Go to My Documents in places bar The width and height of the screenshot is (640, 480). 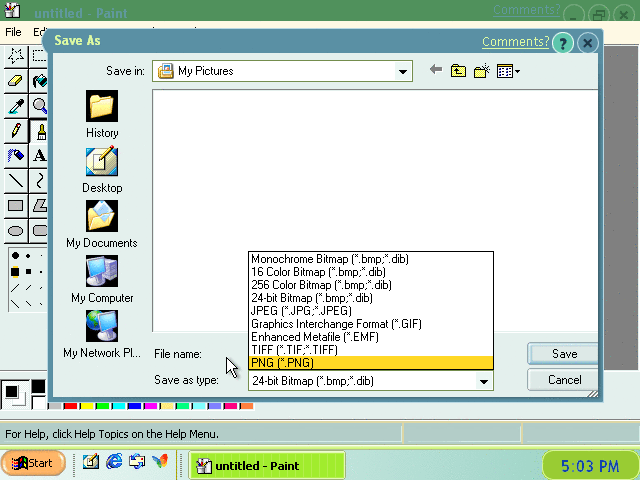click(x=102, y=224)
